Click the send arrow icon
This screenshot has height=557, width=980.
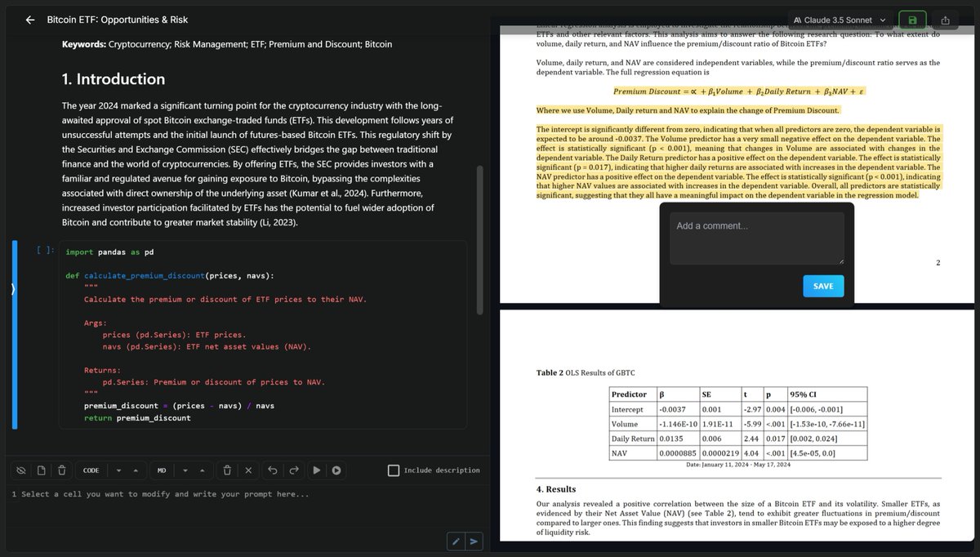[474, 541]
